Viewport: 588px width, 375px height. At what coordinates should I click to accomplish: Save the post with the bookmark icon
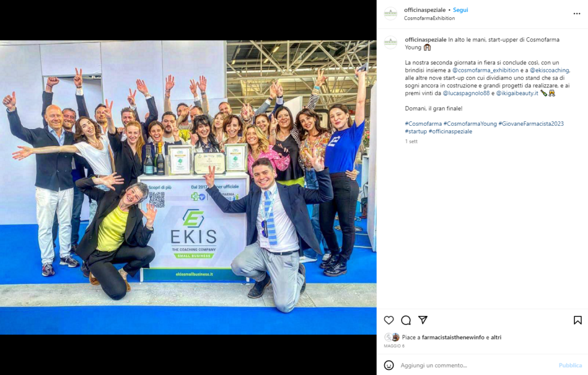(578, 320)
